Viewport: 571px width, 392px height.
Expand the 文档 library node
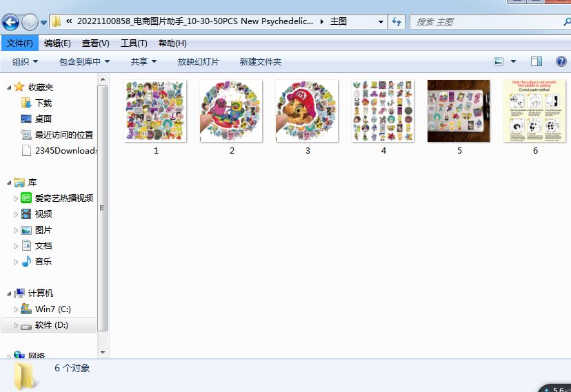point(16,246)
